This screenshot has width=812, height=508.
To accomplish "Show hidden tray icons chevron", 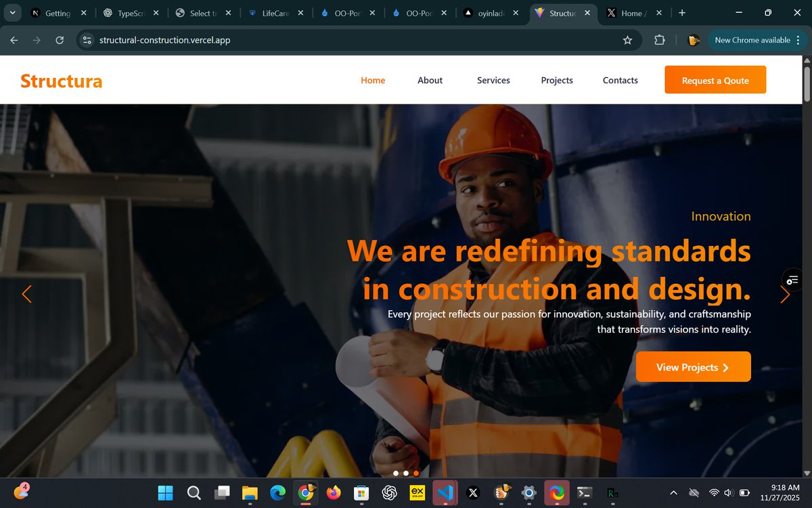I will [x=673, y=492].
